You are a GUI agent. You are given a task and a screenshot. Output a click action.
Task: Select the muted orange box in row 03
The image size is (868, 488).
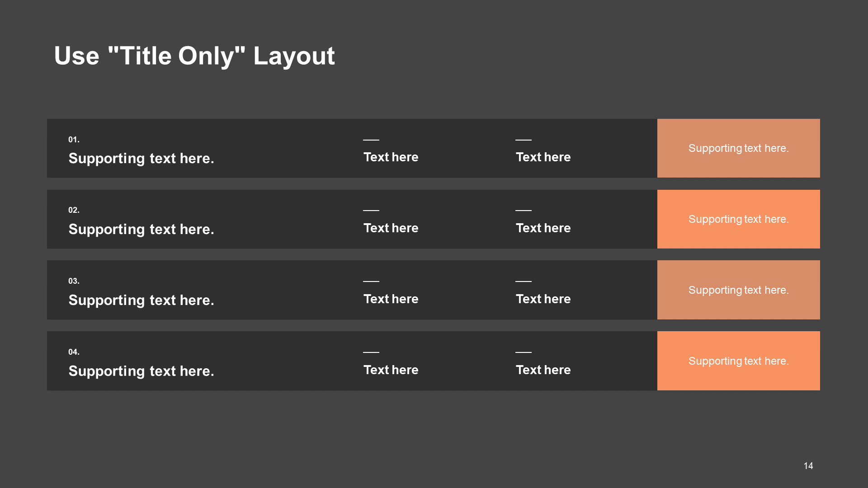739,290
